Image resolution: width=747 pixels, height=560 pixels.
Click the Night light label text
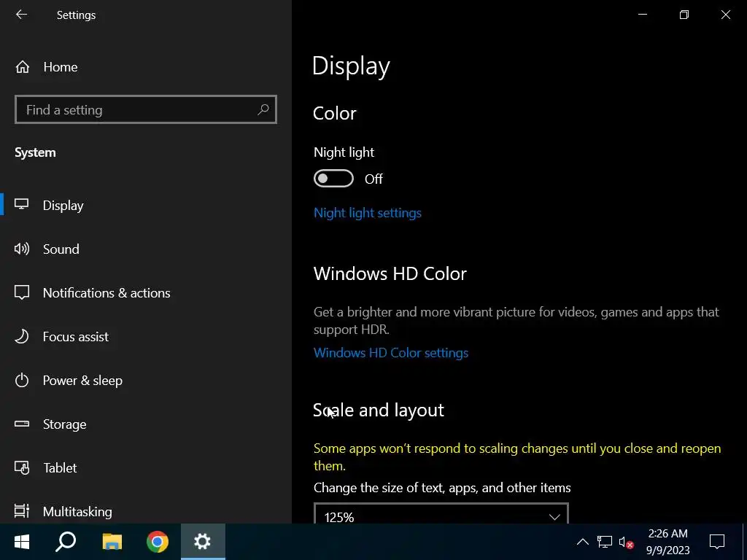tap(344, 152)
